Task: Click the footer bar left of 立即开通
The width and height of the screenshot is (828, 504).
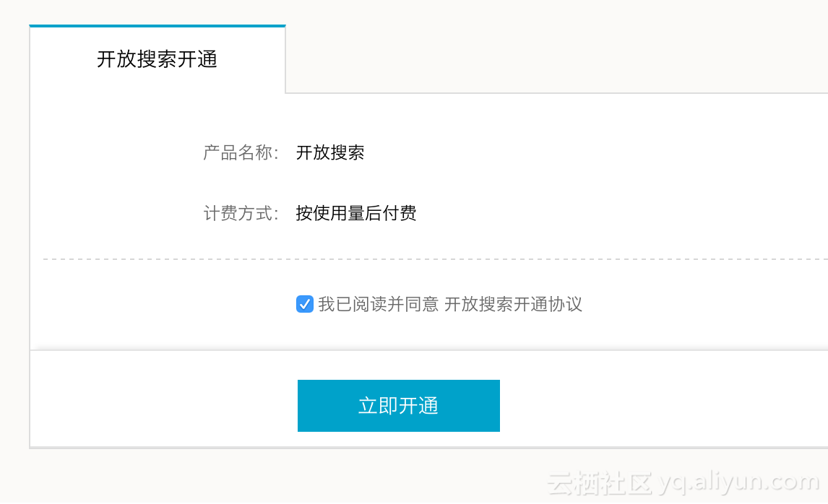Action: pos(159,404)
